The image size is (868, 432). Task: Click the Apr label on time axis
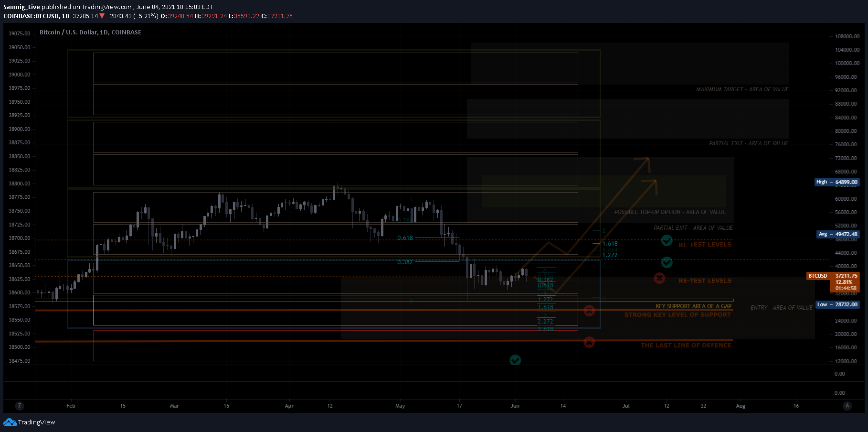(x=289, y=406)
